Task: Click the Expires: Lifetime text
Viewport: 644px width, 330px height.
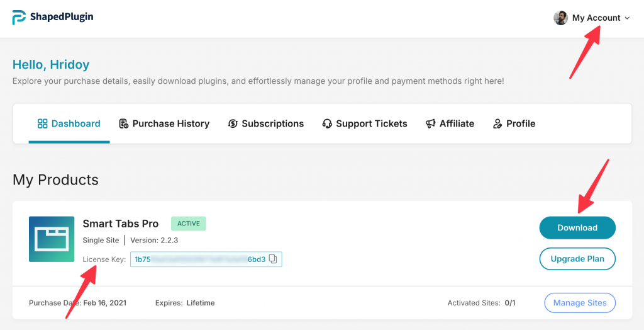Action: tap(185, 303)
